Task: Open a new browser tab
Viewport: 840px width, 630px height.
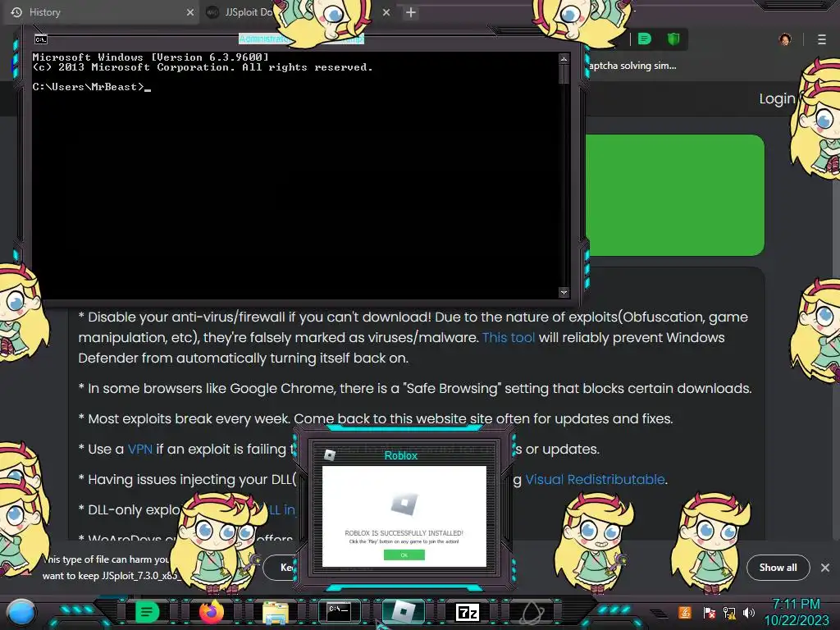Action: point(411,12)
